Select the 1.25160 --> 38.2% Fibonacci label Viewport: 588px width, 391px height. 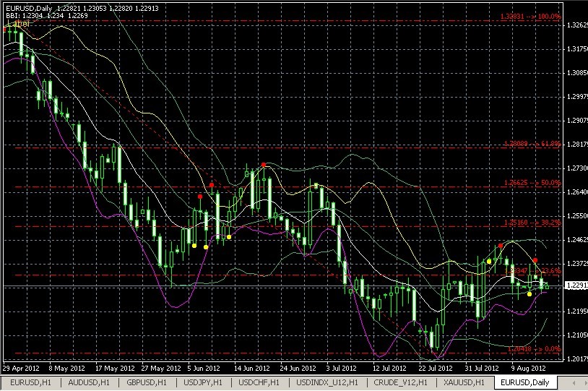(532, 223)
